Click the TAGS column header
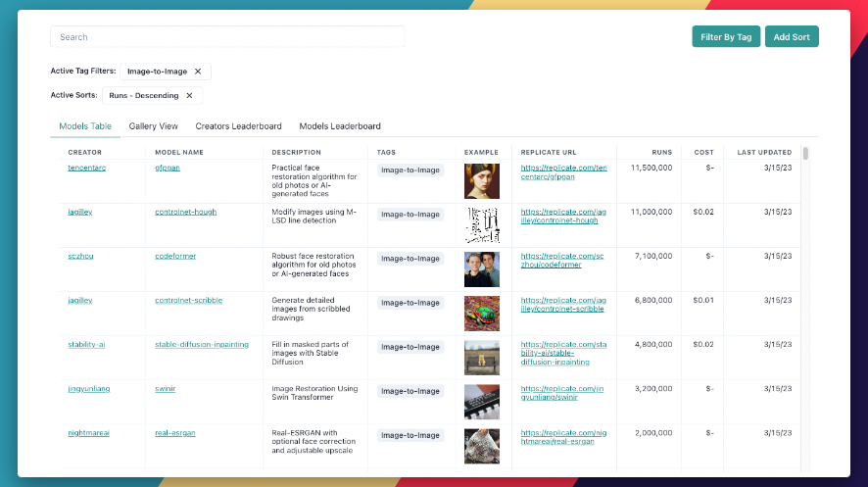The width and height of the screenshot is (868, 487). (386, 152)
